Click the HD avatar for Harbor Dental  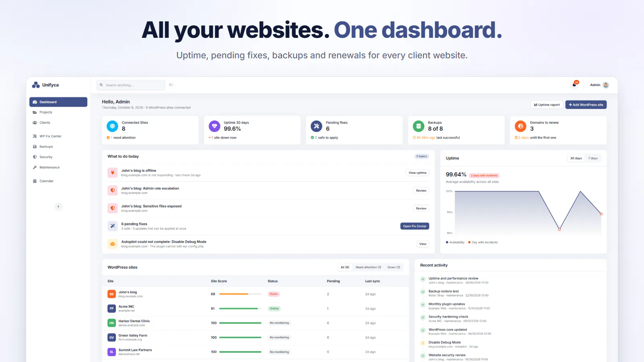click(x=111, y=323)
